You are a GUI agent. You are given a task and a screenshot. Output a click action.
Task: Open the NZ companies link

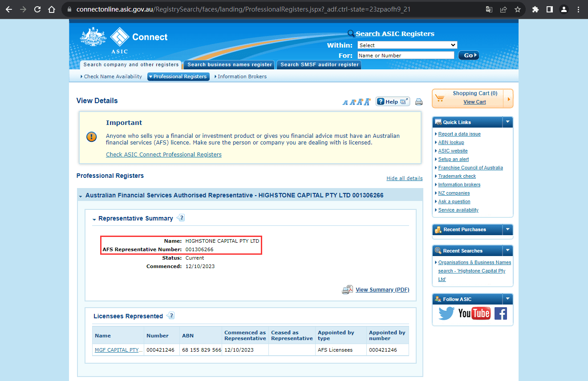click(x=454, y=193)
